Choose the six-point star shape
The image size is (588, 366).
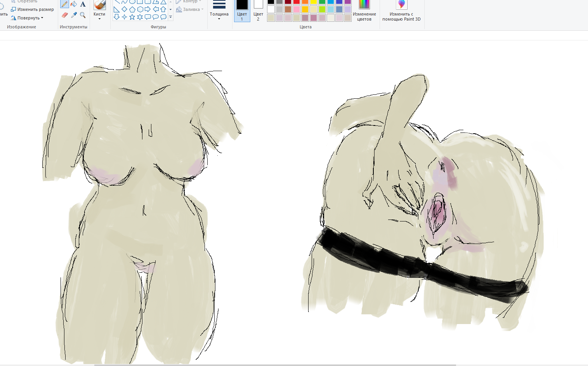pyautogui.click(x=140, y=17)
